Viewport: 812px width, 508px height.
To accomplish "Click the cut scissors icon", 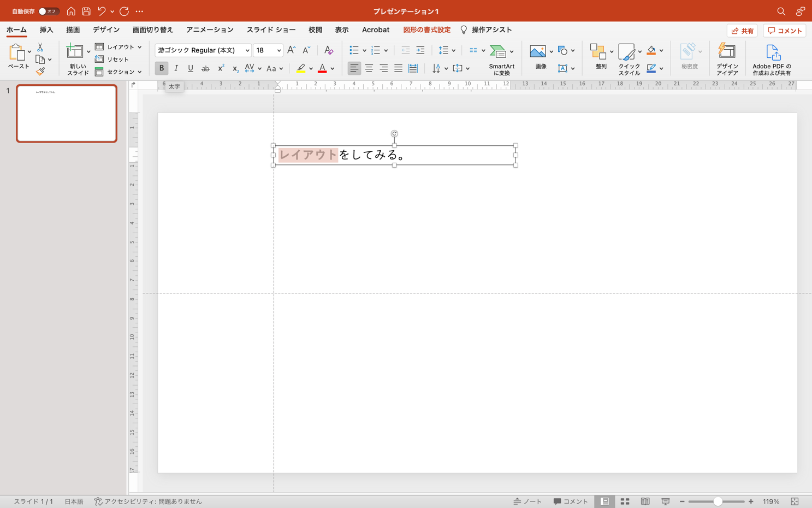I will coord(40,48).
